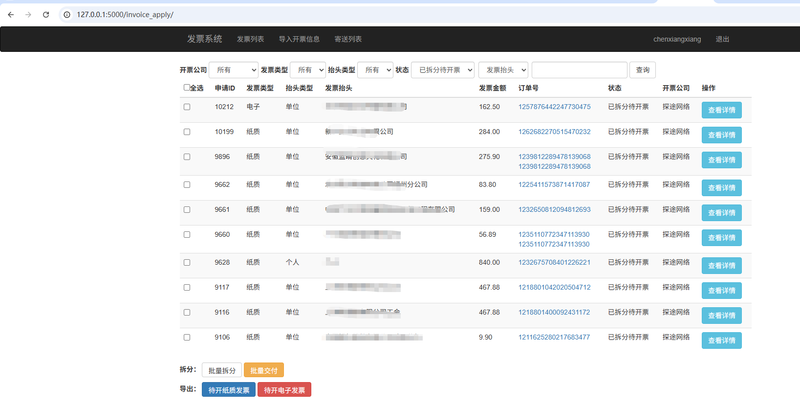Export with the red 待开电子发票 button
This screenshot has height=408, width=800.
click(284, 389)
